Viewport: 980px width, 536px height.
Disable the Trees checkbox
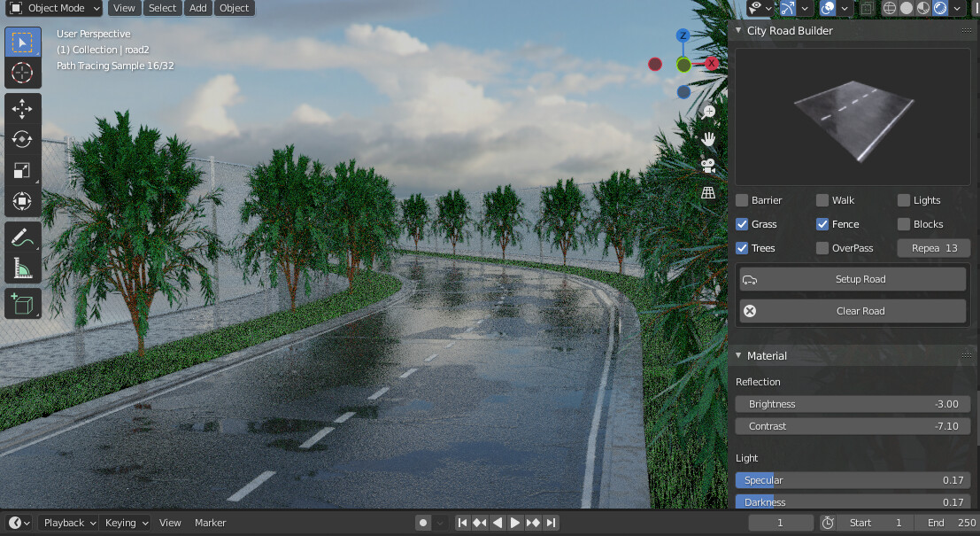(x=742, y=248)
